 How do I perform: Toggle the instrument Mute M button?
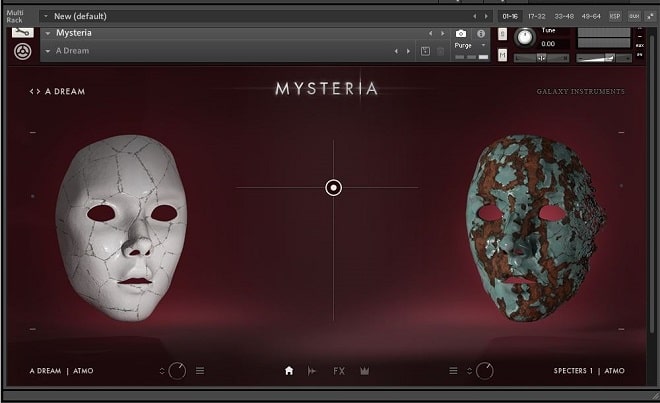pyautogui.click(x=502, y=55)
